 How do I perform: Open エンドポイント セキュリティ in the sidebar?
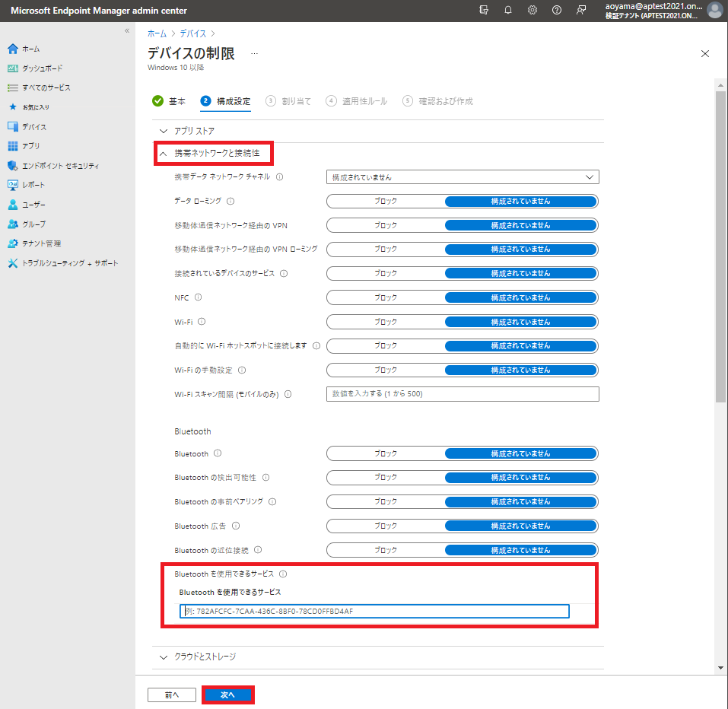[x=53, y=166]
